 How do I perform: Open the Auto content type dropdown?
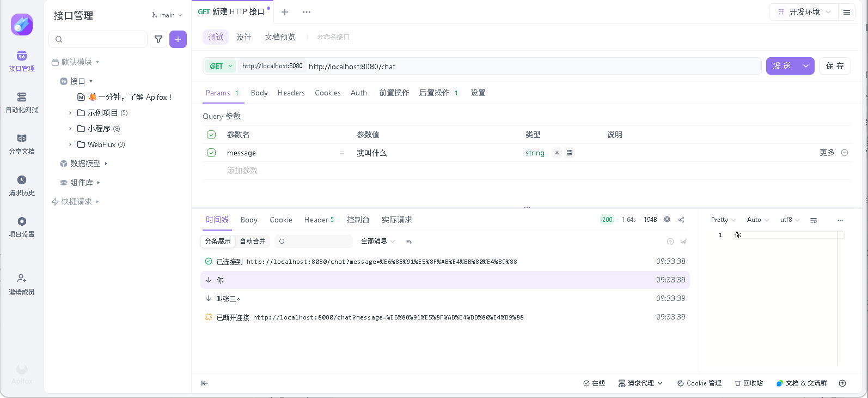tap(757, 220)
